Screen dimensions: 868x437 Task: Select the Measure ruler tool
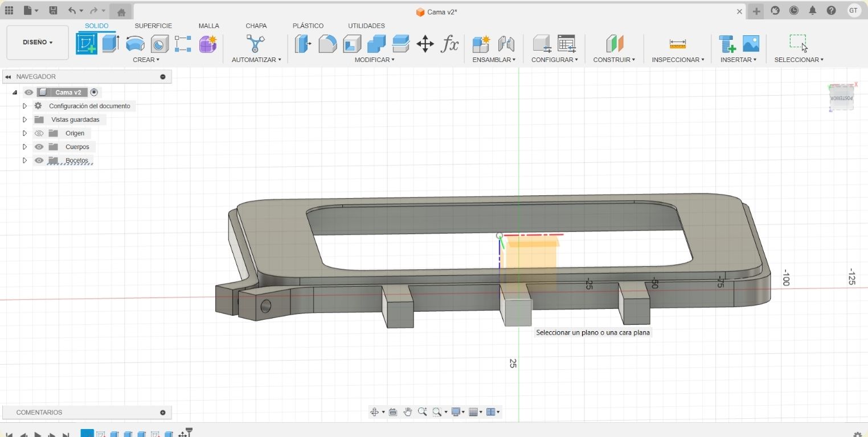(678, 44)
